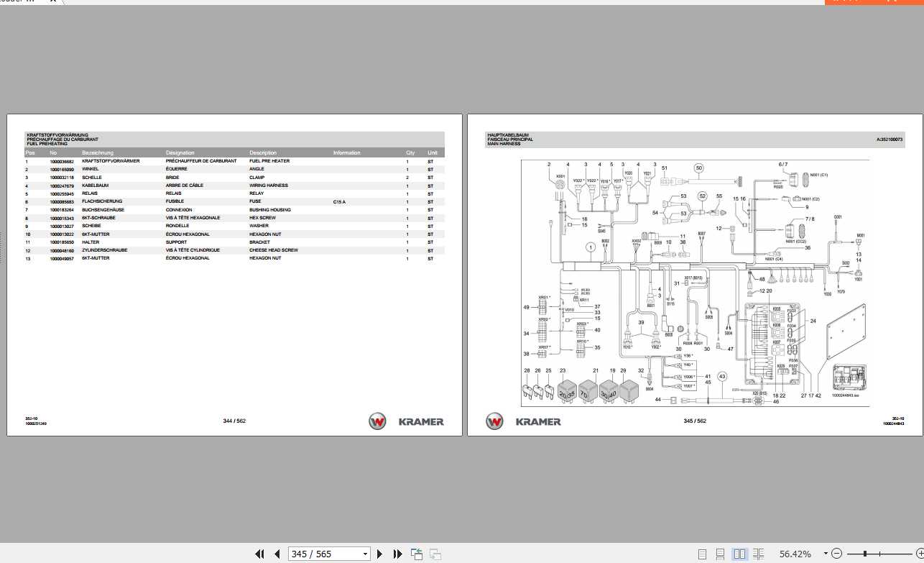Click the zoom value 56.42%
Image resolution: width=924 pixels, height=563 pixels.
(x=795, y=554)
